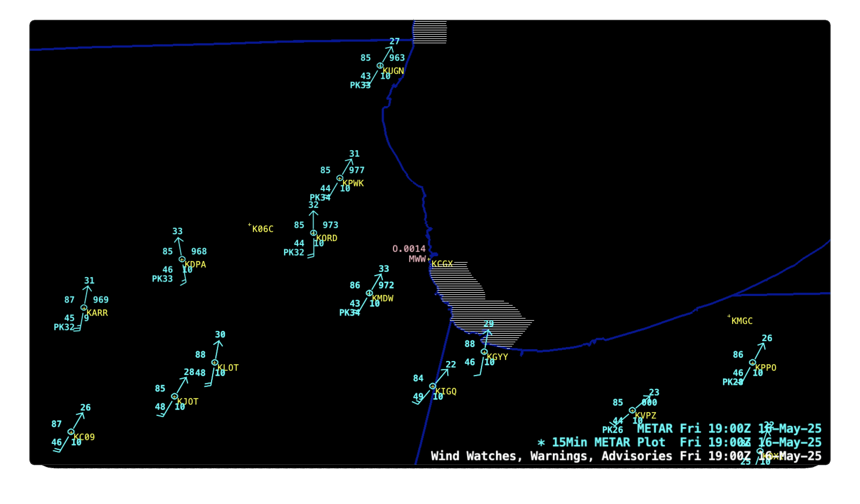
Task: Click the KMDW station circle marker
Action: (369, 293)
